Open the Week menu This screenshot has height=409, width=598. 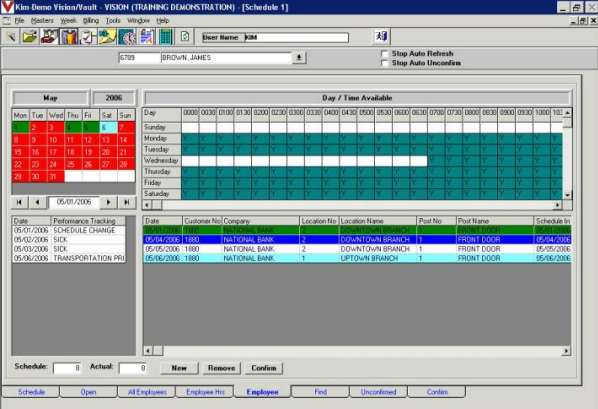pyautogui.click(x=68, y=21)
